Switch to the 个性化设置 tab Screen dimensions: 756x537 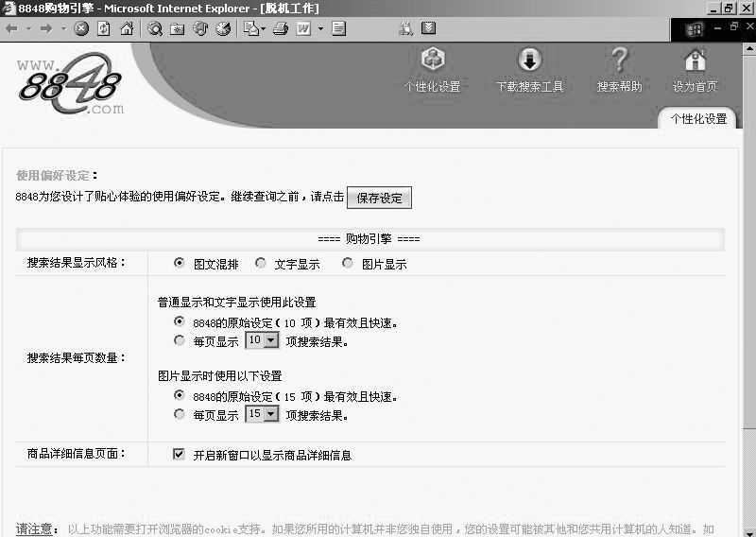(x=698, y=119)
